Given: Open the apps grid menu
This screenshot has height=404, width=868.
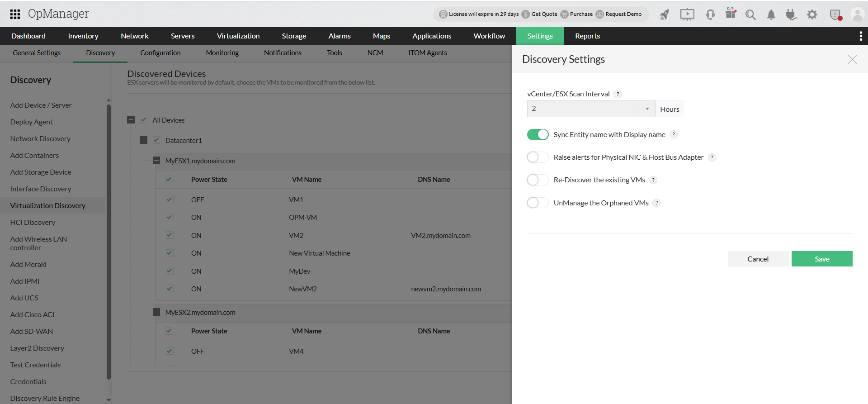Looking at the screenshot, I should [x=15, y=14].
